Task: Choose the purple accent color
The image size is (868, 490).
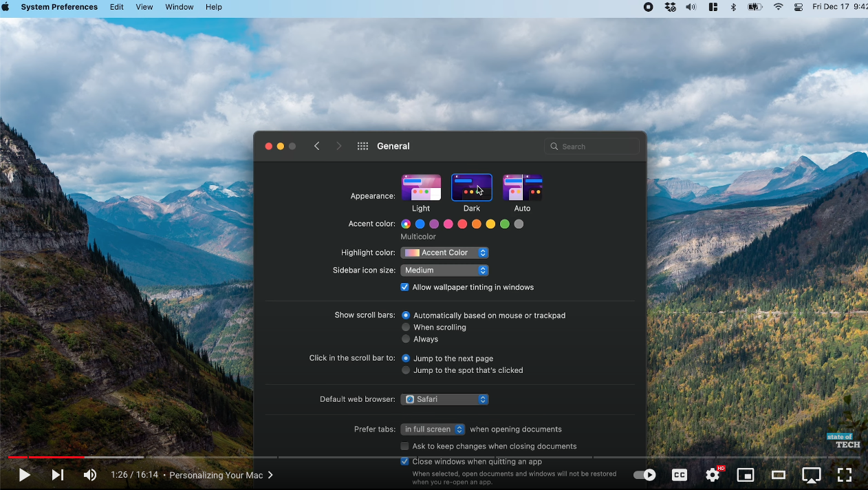Action: tap(434, 224)
